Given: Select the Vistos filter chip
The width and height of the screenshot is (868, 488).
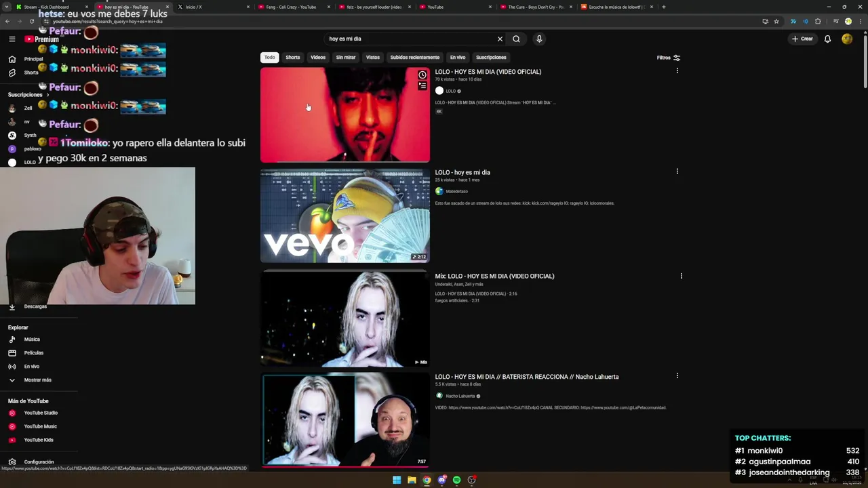Looking at the screenshot, I should (x=373, y=58).
